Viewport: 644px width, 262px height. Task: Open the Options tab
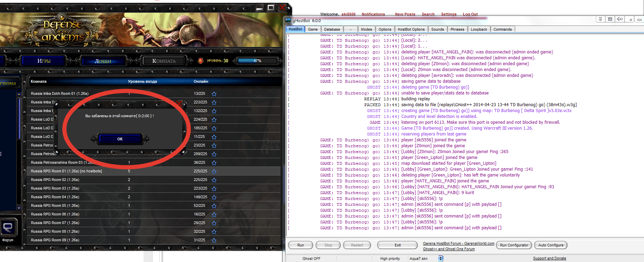pos(385,29)
